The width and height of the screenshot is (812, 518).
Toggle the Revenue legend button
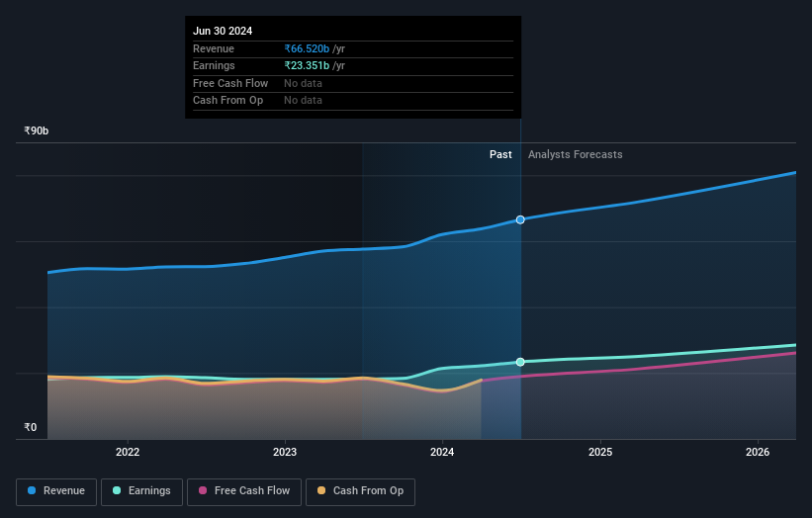pyautogui.click(x=56, y=491)
